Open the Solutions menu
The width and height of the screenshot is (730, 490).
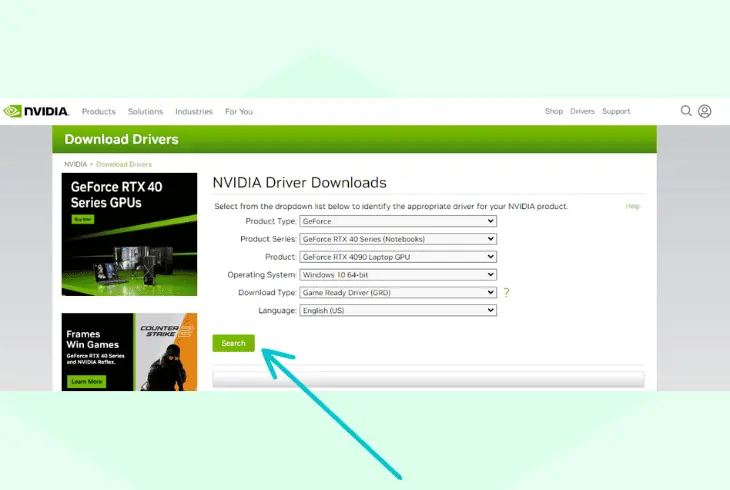[146, 111]
